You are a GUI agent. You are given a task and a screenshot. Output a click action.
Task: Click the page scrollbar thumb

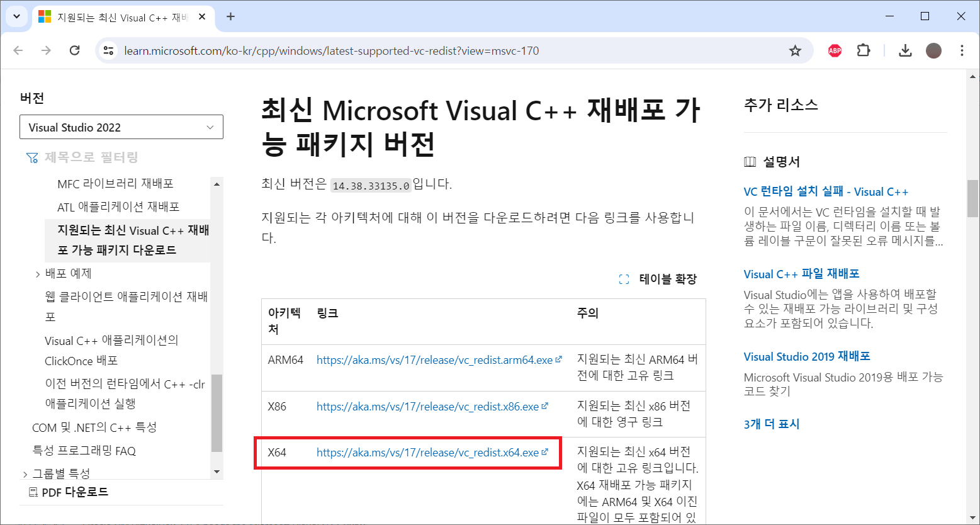(973, 198)
